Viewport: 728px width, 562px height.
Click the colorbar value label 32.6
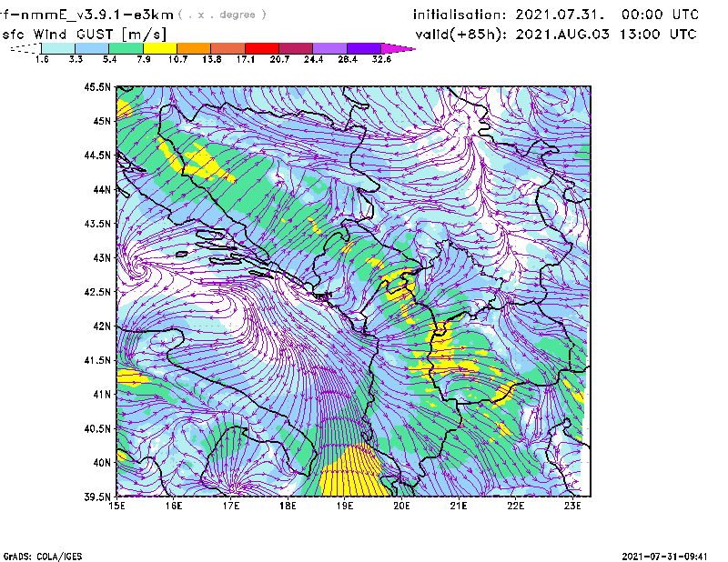[x=381, y=59]
